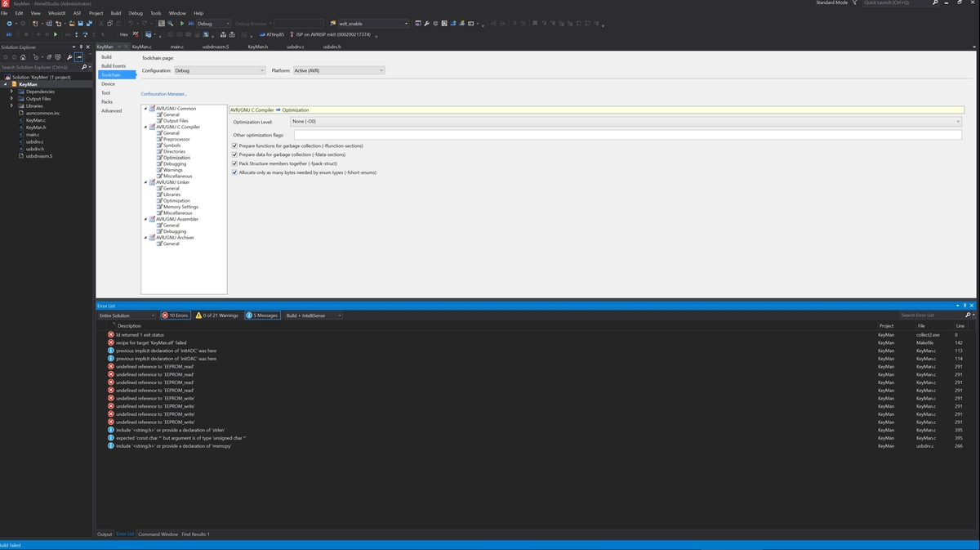Open the VAssistX menu
Viewport: 980px width, 550px height.
pos(57,13)
